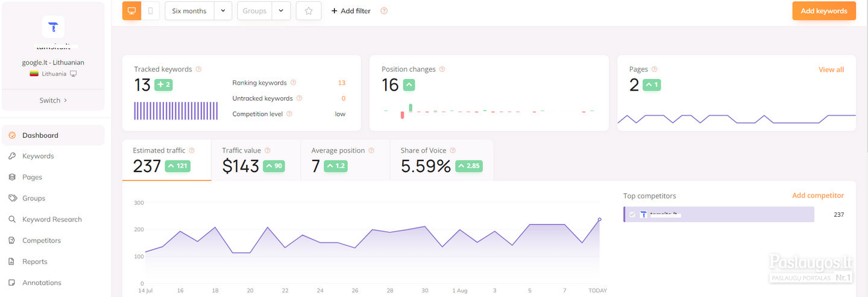
Task: Click the TODAY data point on chart
Action: [x=599, y=220]
